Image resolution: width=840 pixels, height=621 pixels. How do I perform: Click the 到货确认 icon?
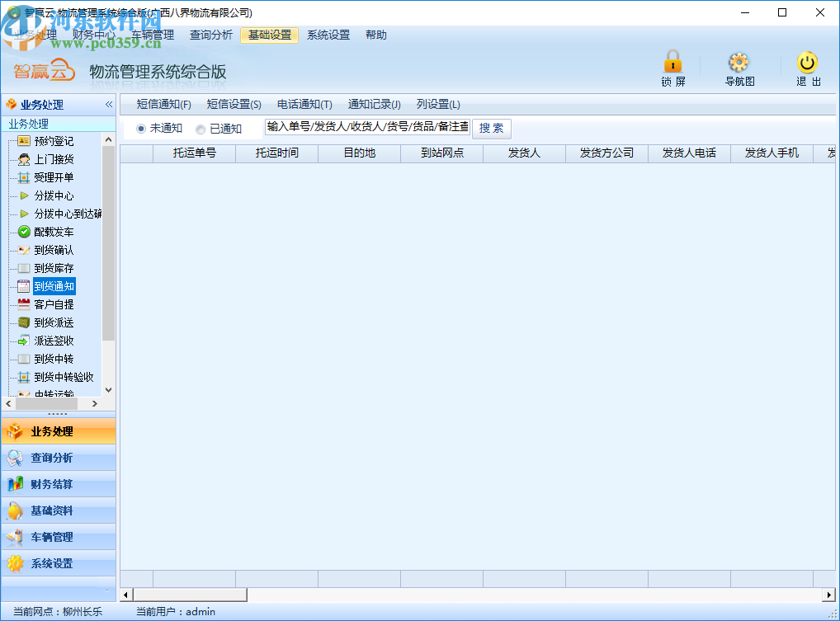tap(24, 250)
